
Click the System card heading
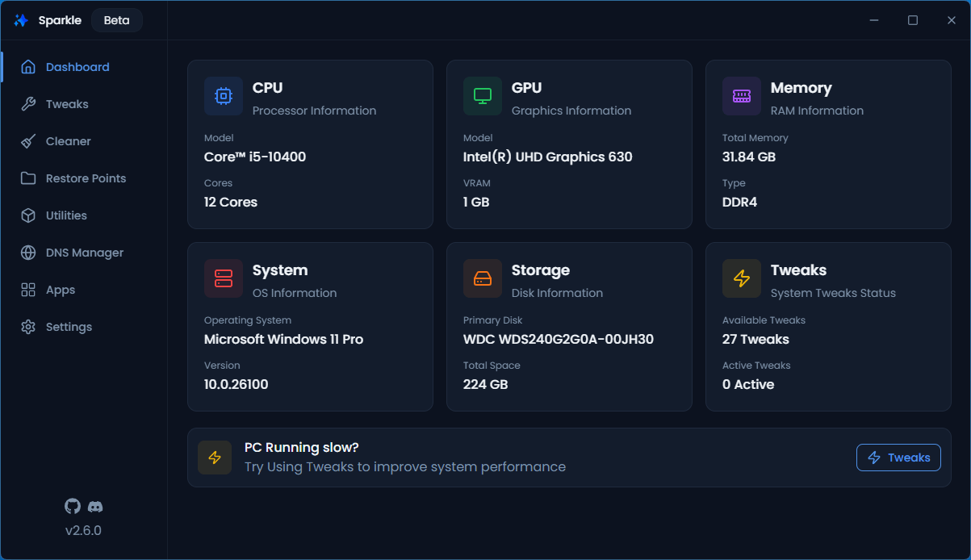(280, 270)
